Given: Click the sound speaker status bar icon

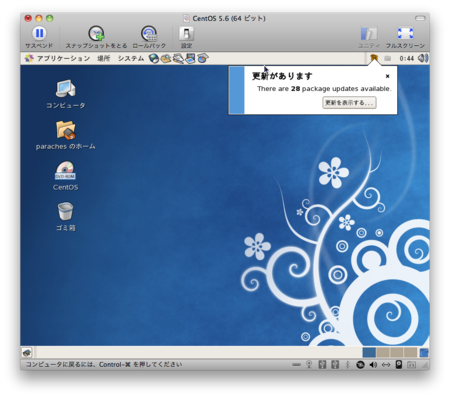Looking at the screenshot, I should (373, 365).
